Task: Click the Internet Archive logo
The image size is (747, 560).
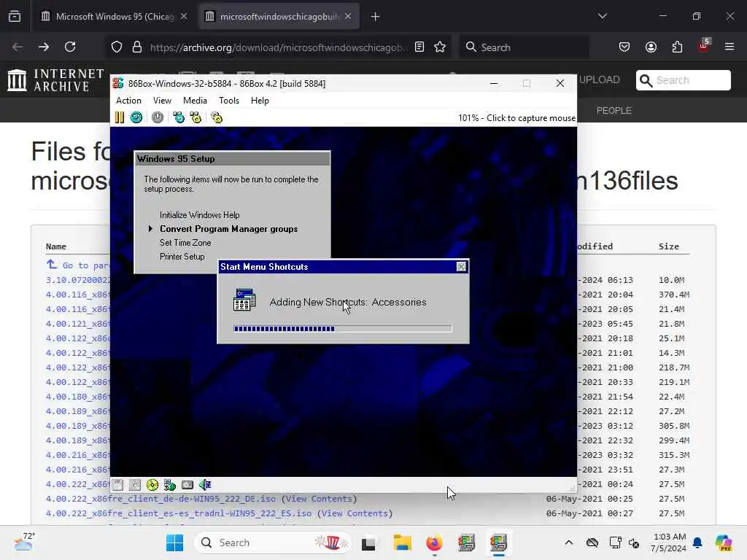Action: 55,80
